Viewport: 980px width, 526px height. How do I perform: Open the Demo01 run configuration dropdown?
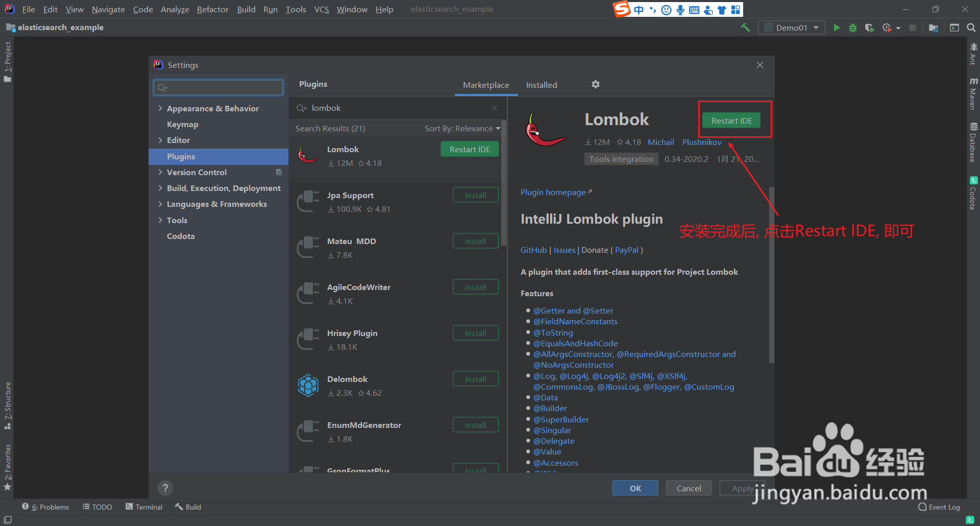(x=791, y=28)
